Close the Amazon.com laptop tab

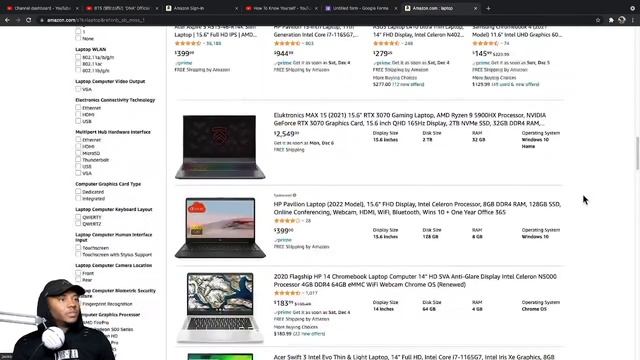tap(475, 8)
